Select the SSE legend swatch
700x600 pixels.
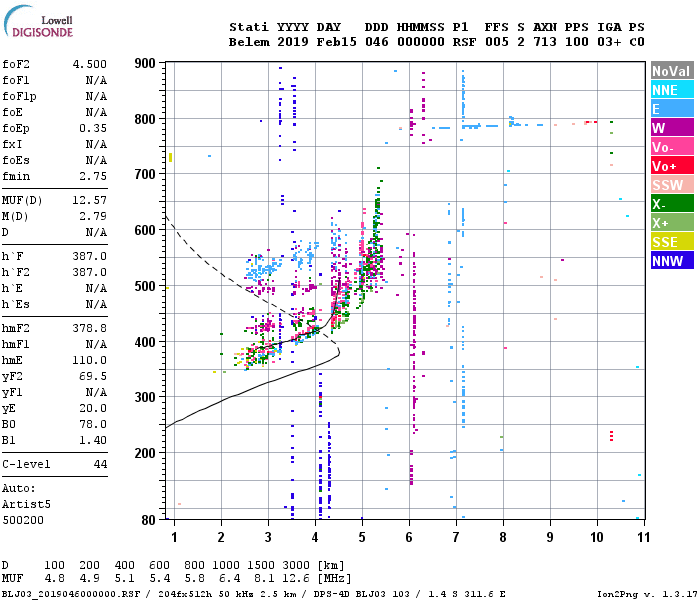672,242
